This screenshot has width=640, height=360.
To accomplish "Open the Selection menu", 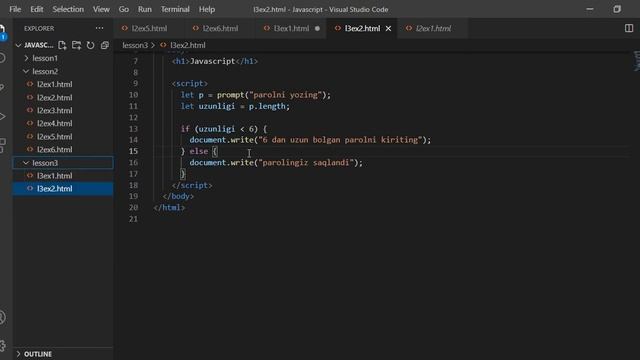I will tap(68, 9).
